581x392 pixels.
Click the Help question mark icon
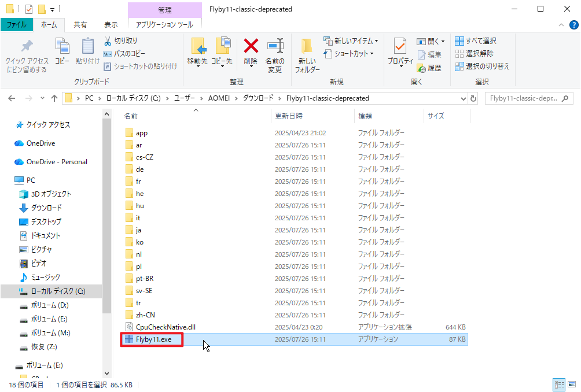573,25
